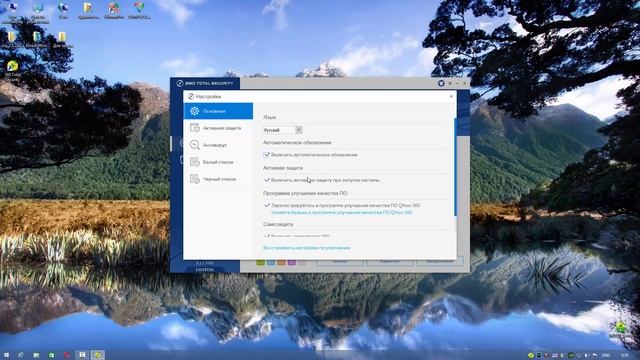The image size is (640, 360).
Task: Open the Активная защита settings tab
Action: tap(218, 128)
